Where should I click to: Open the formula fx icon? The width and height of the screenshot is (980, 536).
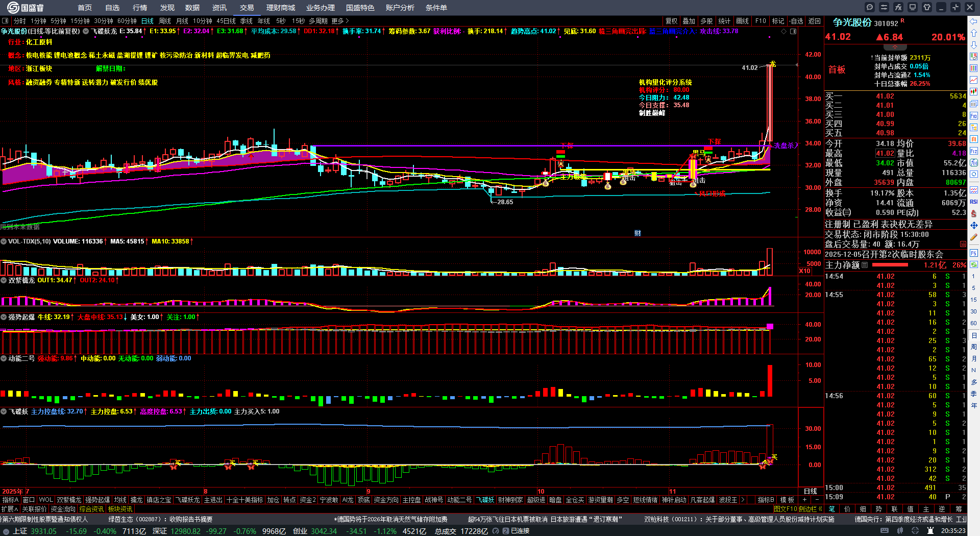pyautogui.click(x=898, y=7)
